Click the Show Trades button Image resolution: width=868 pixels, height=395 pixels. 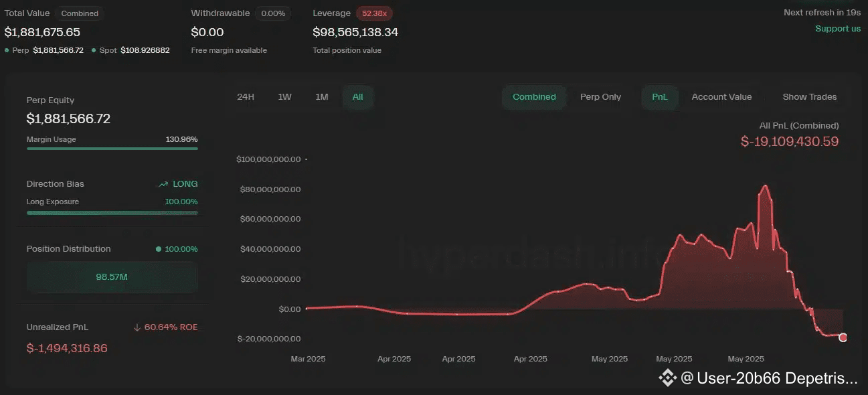[809, 97]
